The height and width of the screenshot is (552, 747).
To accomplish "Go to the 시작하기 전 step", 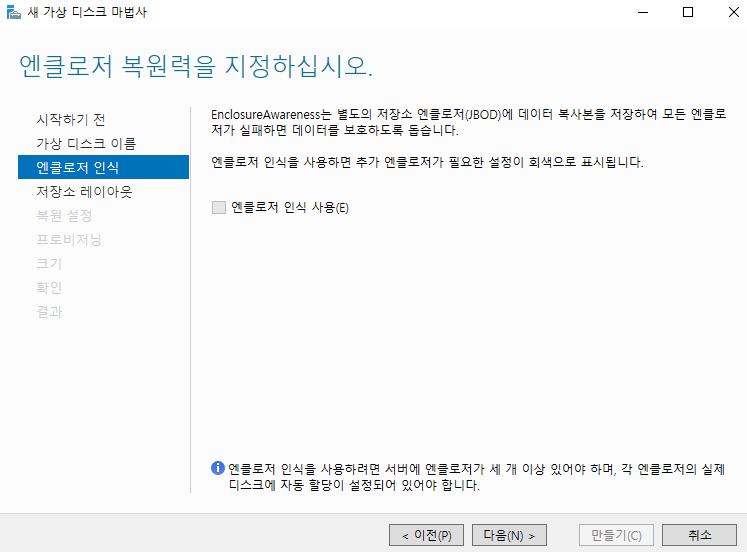I will [x=71, y=119].
